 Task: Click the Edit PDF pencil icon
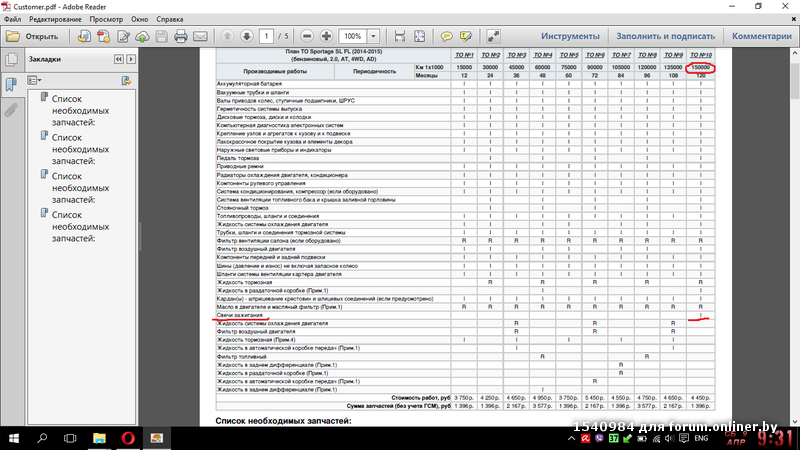tap(123, 36)
